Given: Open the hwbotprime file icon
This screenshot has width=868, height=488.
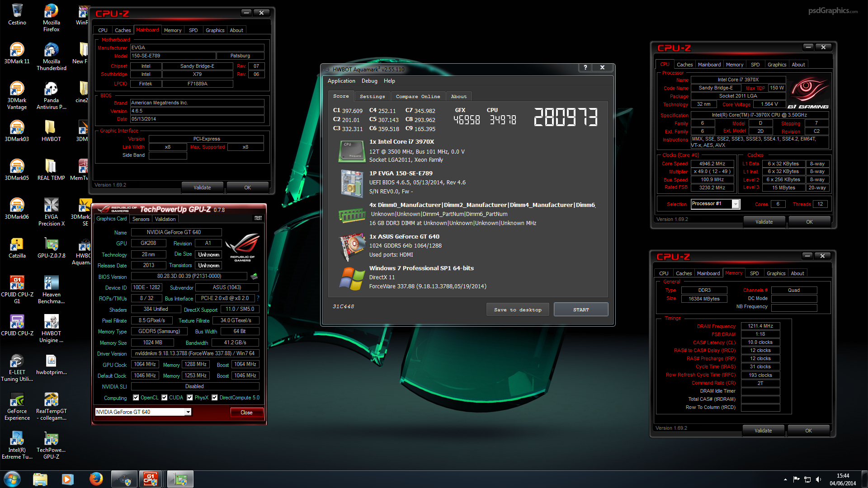Looking at the screenshot, I should click(51, 364).
